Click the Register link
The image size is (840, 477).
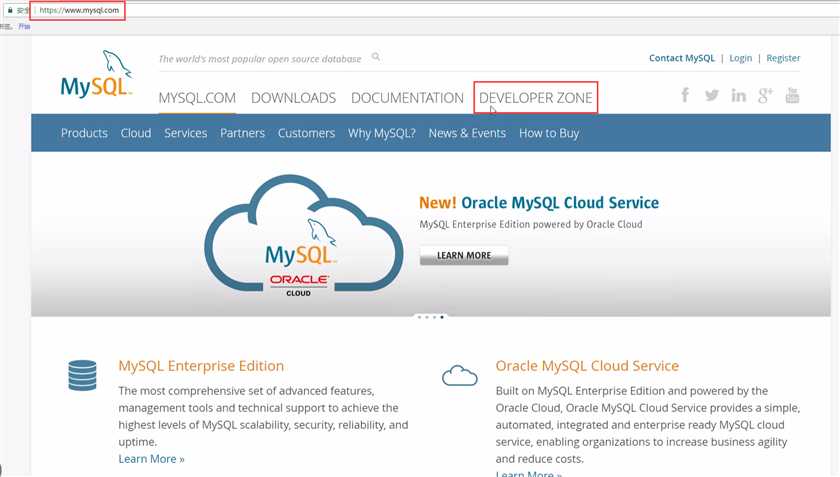tap(783, 58)
